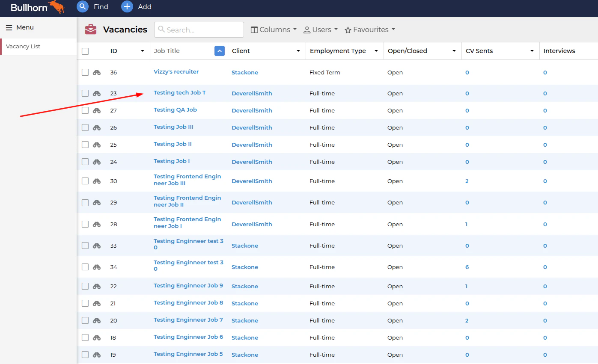
Task: Open the Columns dropdown
Action: (273, 30)
